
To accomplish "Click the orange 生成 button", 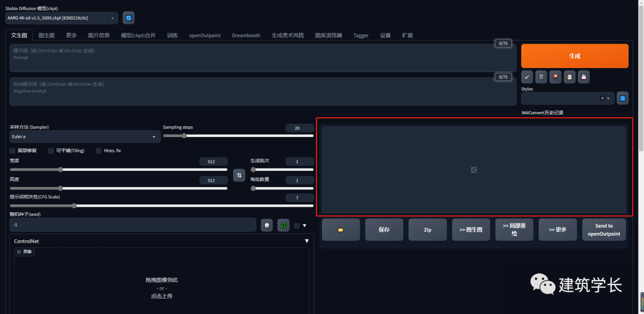I will pos(575,56).
